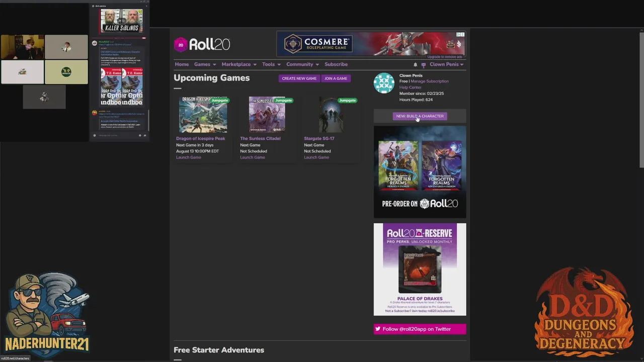Open the account username dropdown in nav bar
The height and width of the screenshot is (362, 644).
click(x=446, y=64)
